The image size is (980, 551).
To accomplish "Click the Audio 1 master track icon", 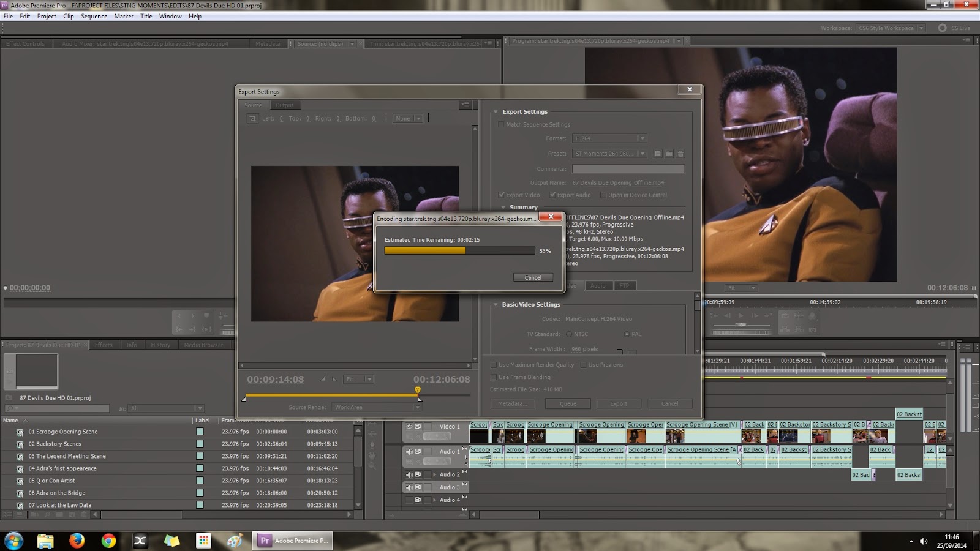I will pos(465,449).
